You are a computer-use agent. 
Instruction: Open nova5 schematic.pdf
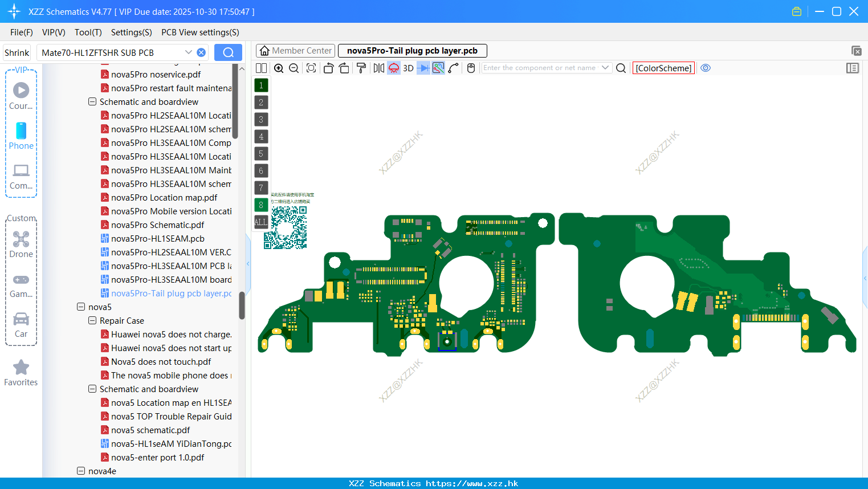pyautogui.click(x=150, y=430)
